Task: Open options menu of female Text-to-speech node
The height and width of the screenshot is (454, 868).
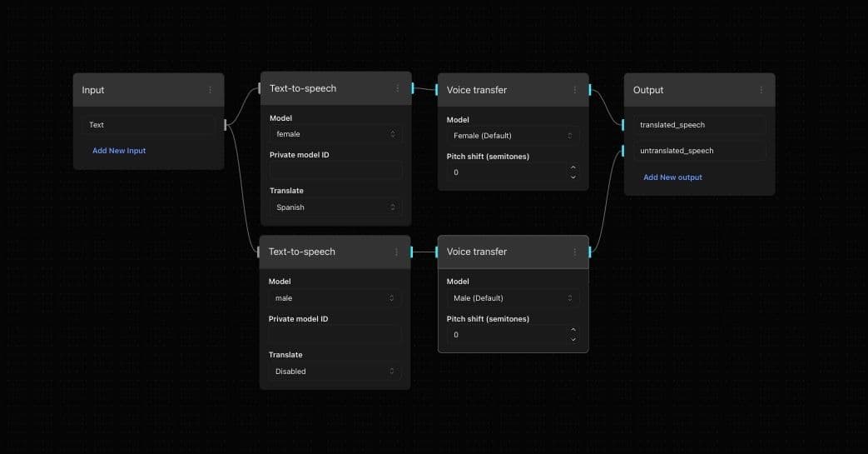Action: [397, 88]
